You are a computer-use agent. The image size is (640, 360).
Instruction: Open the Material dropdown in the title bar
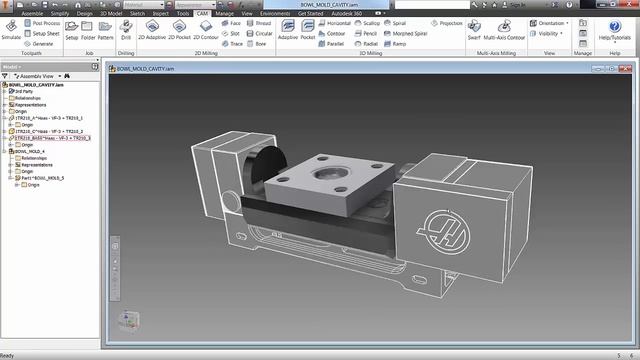144,5
